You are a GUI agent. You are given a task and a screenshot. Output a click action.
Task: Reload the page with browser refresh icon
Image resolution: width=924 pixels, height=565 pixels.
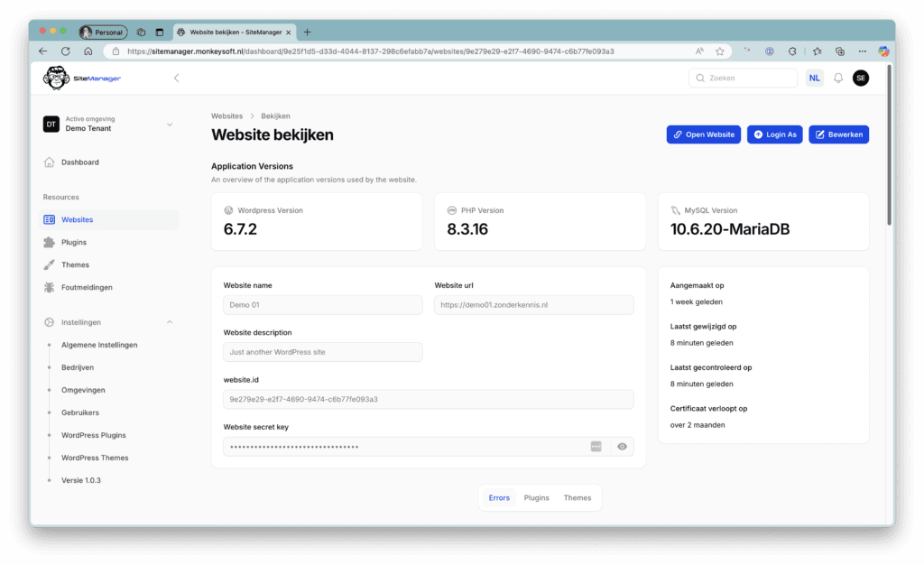click(x=65, y=51)
